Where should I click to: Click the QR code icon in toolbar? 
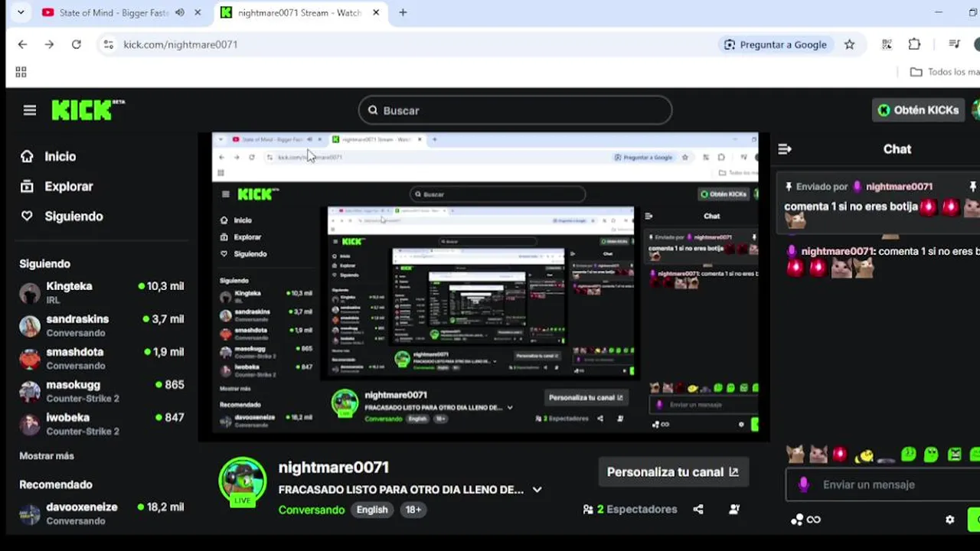tap(887, 44)
